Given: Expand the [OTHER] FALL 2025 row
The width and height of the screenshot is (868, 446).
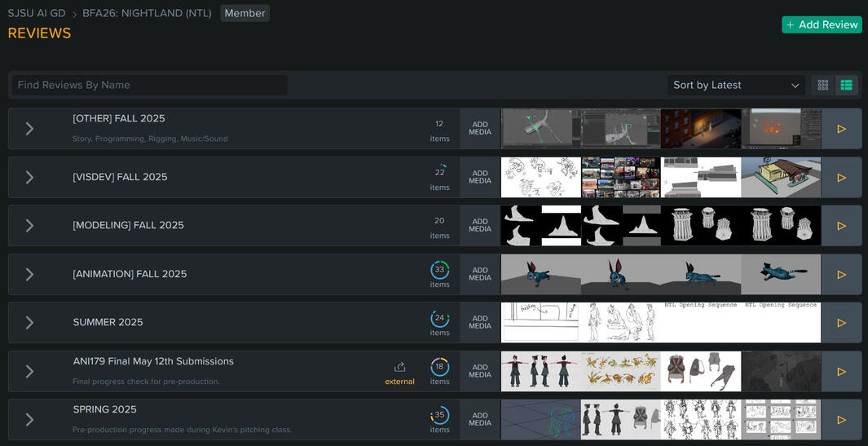Looking at the screenshot, I should (x=29, y=129).
